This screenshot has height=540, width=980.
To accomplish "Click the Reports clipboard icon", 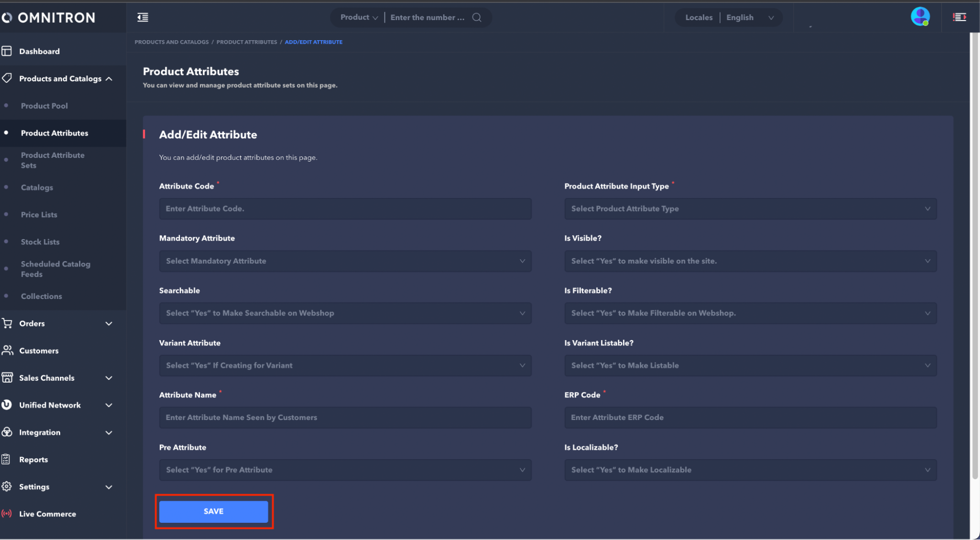I will click(x=6, y=459).
